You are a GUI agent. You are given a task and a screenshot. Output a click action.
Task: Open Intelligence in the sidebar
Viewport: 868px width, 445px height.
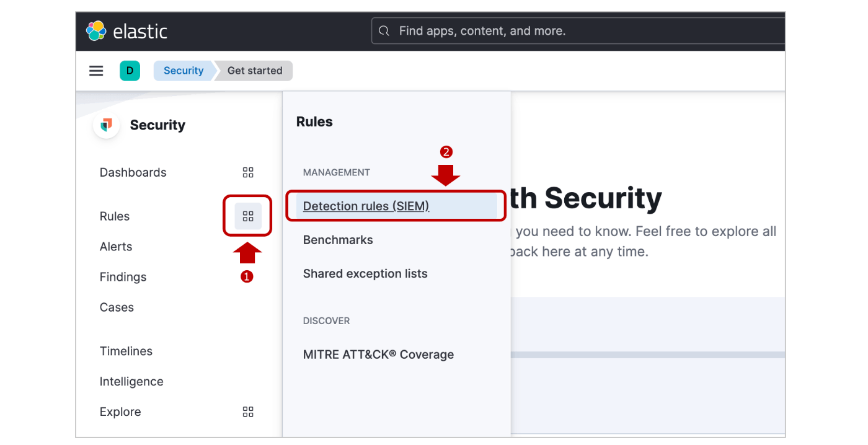[131, 382]
